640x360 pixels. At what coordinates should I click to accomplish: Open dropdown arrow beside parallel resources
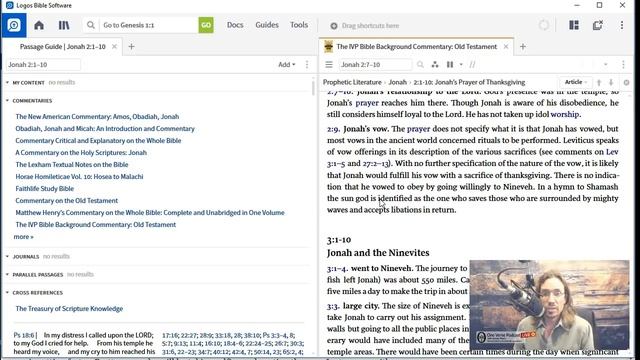461,64
